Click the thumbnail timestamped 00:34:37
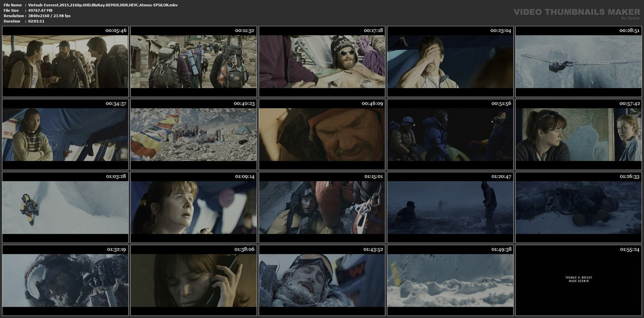644x318 pixels. pos(65,134)
